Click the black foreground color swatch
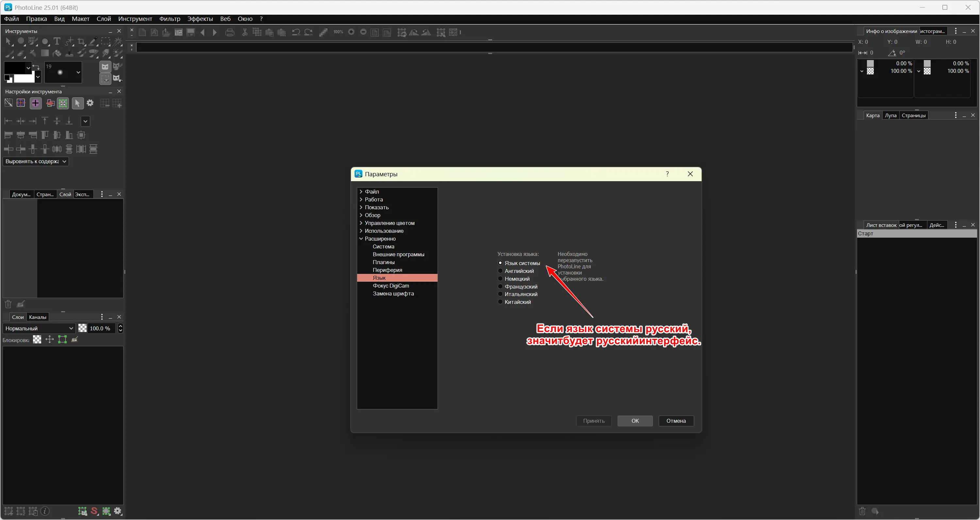 click(14, 68)
